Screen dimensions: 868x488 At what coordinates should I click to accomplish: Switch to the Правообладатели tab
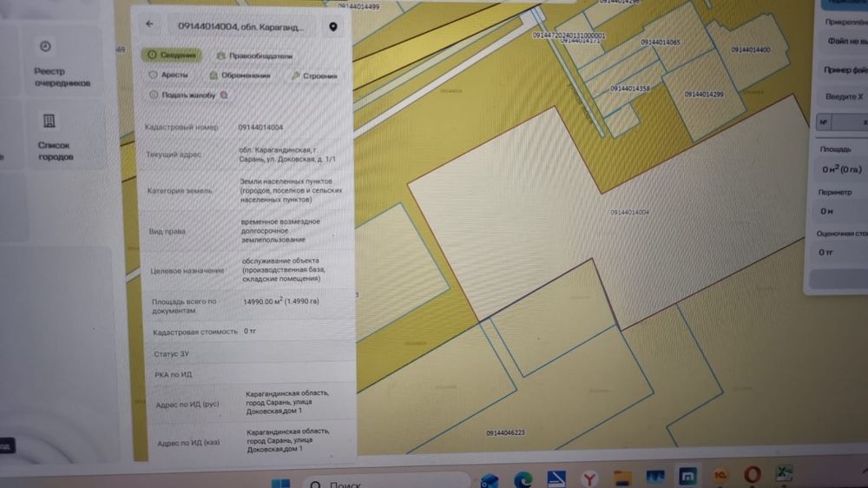pyautogui.click(x=254, y=56)
